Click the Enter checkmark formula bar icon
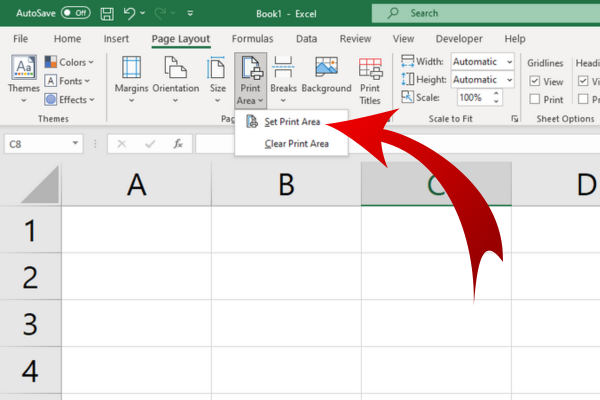The image size is (600, 400). 150,144
